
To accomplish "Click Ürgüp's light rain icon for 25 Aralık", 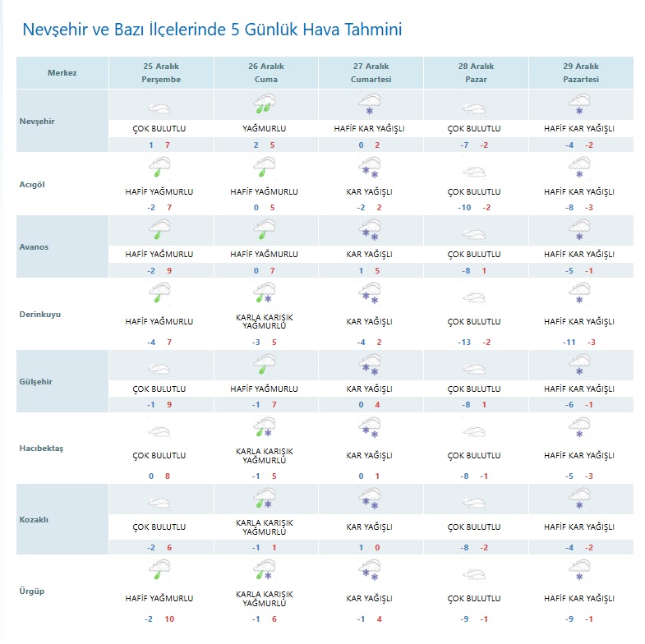I will [x=161, y=568].
